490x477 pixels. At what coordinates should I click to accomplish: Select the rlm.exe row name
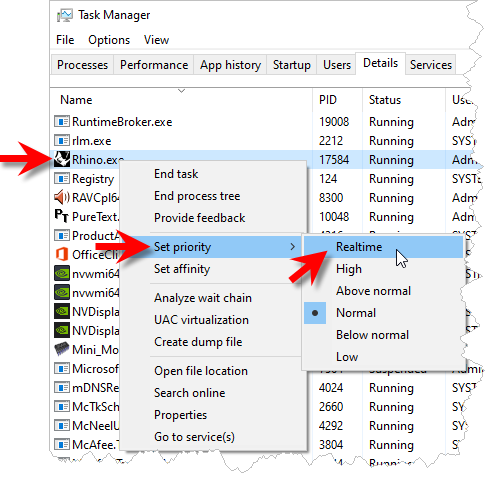(91, 141)
